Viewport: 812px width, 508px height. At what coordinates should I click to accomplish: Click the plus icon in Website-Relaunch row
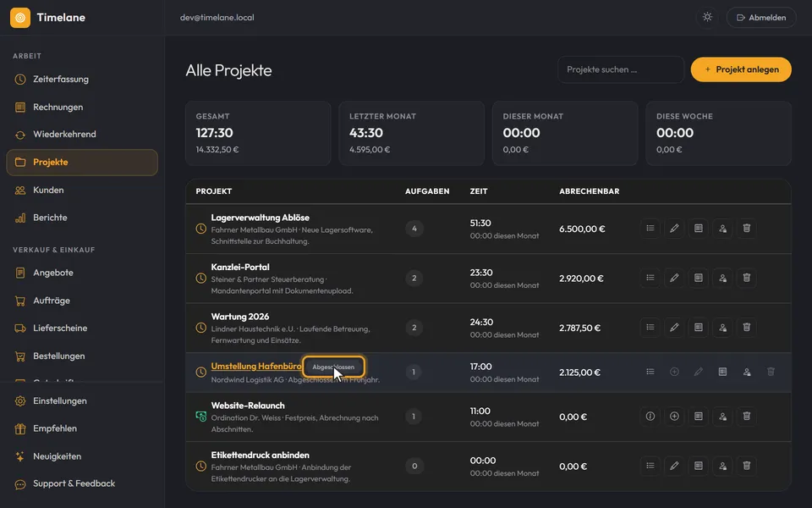674,417
